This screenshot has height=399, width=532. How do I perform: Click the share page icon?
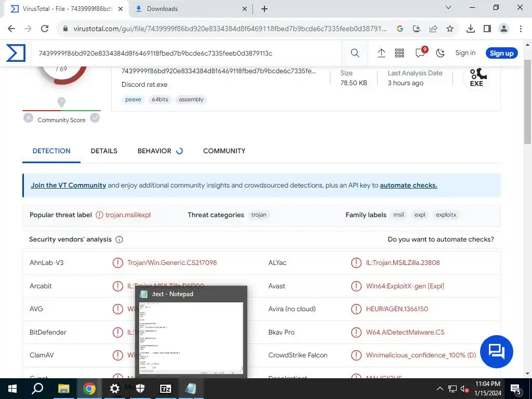(x=433, y=29)
